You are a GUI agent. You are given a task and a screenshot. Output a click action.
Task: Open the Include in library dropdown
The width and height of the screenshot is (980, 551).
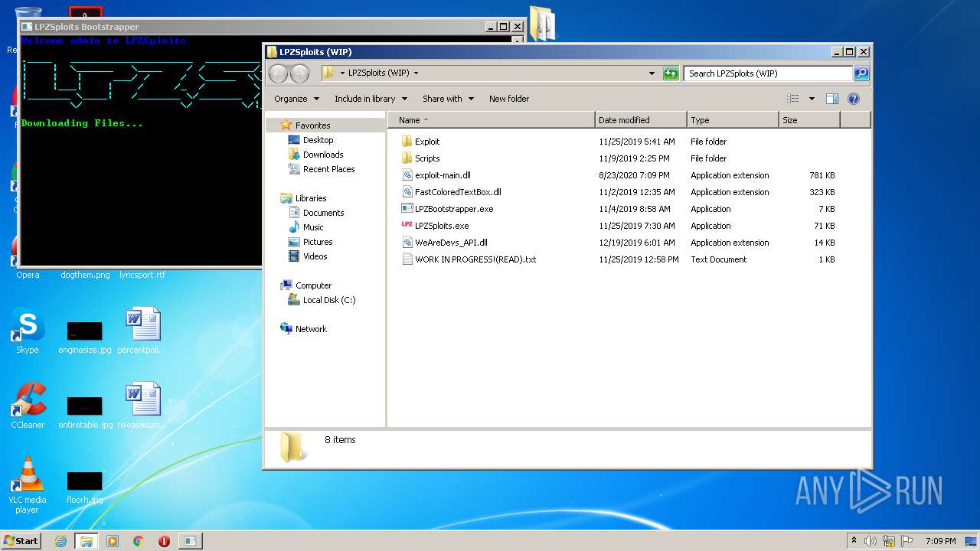click(370, 99)
